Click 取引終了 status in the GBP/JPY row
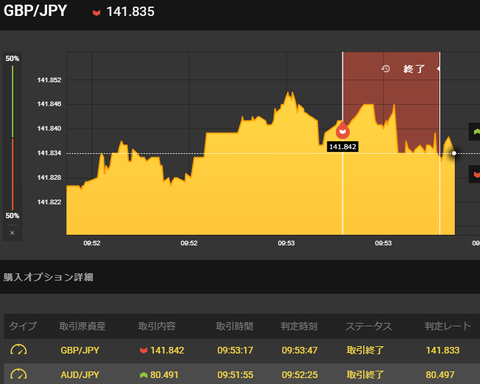The height and width of the screenshot is (384, 480). [x=365, y=350]
